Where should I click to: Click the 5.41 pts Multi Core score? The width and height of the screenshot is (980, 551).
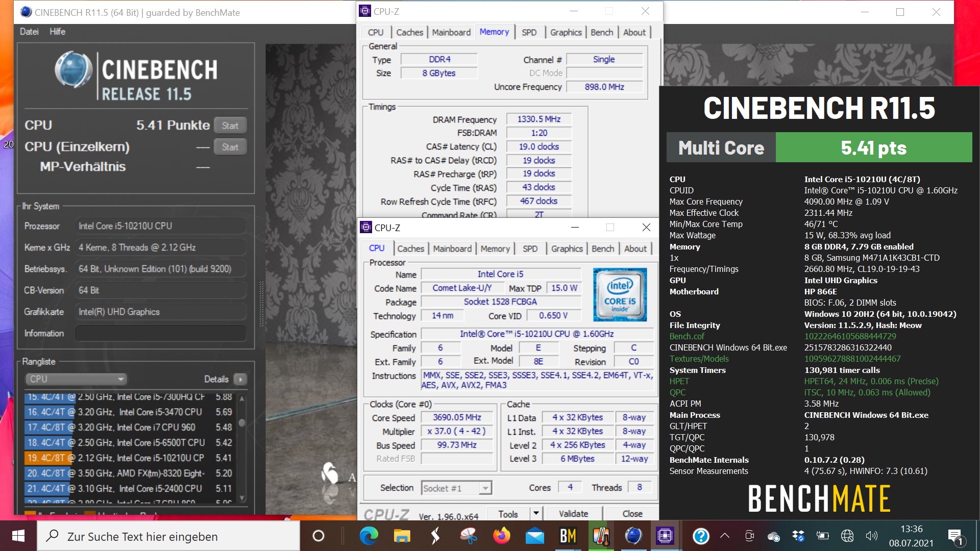pyautogui.click(x=873, y=147)
